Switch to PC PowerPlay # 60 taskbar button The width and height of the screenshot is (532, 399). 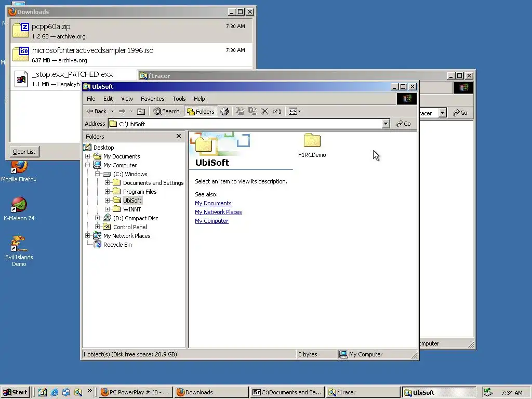coord(136,392)
